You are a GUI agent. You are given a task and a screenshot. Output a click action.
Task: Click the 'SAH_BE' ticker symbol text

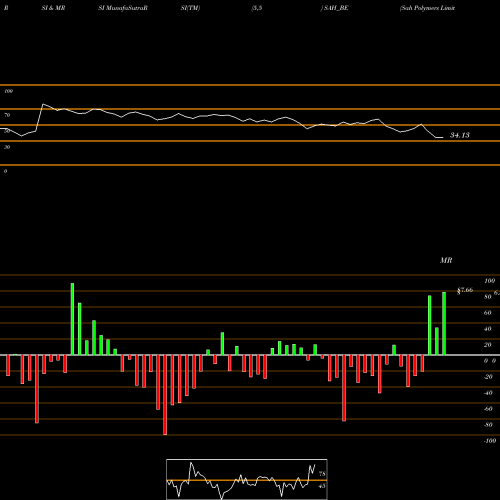tap(335, 8)
